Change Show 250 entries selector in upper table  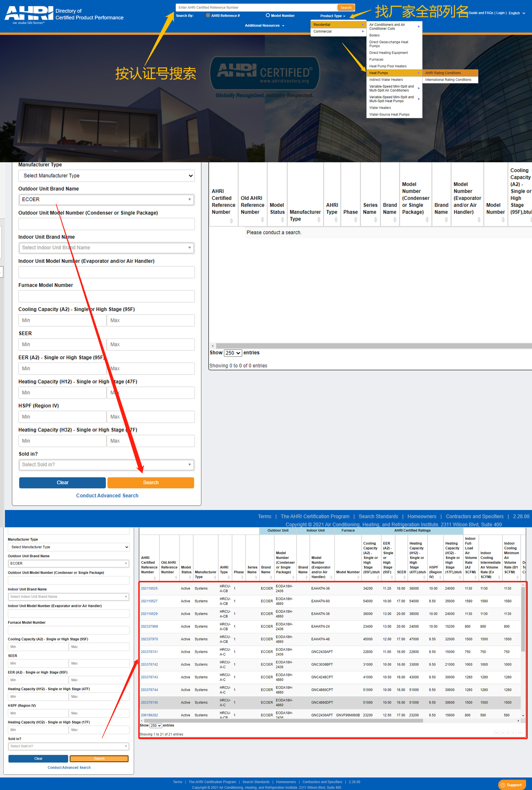click(x=233, y=353)
